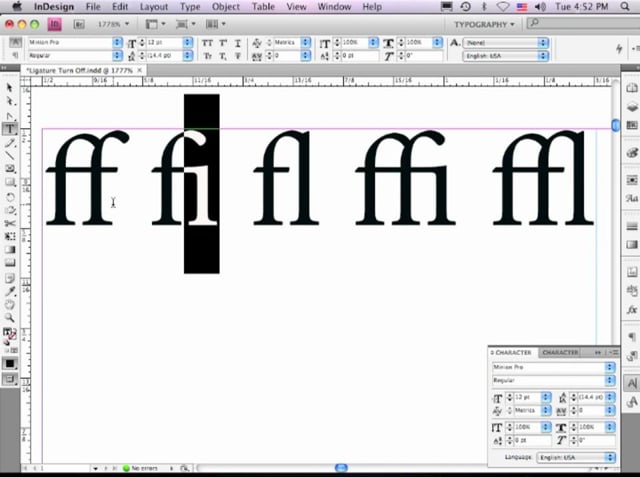The image size is (640, 477).
Task: Select the Line tool
Action: (x=10, y=156)
